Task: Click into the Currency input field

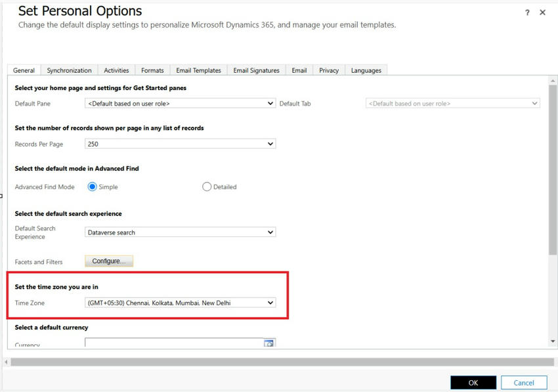Action: tap(173, 343)
